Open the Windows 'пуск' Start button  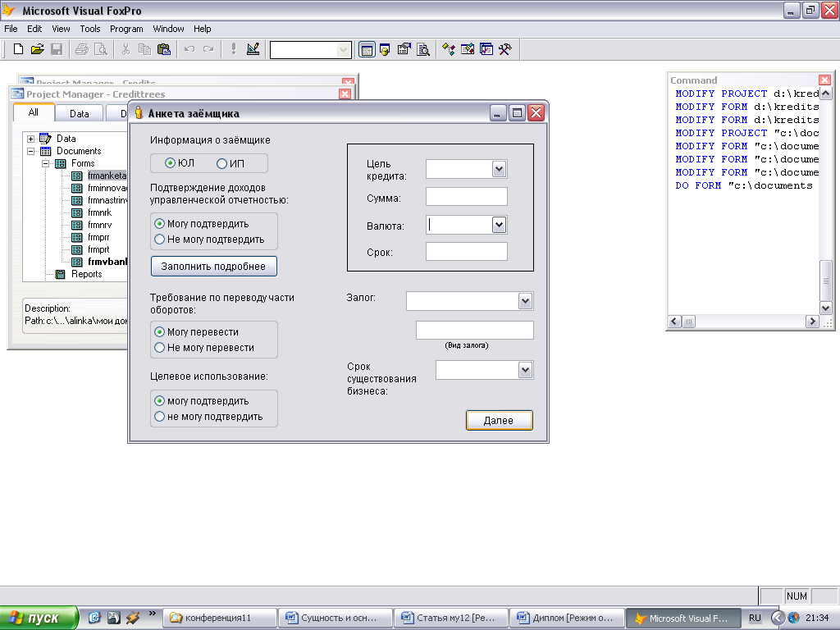click(39, 618)
